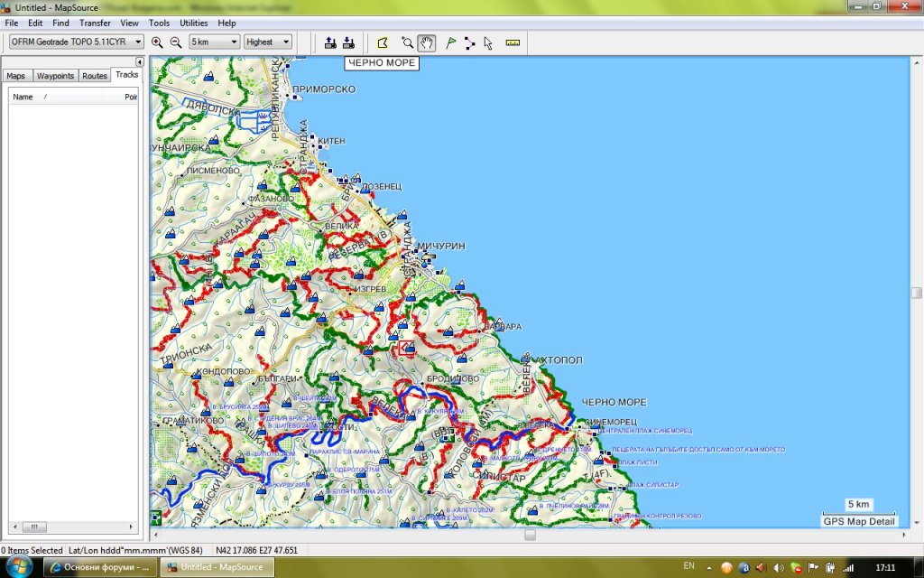Click the map's horizontal scrollbar thumb
The height and width of the screenshot is (578, 924).
(x=530, y=535)
